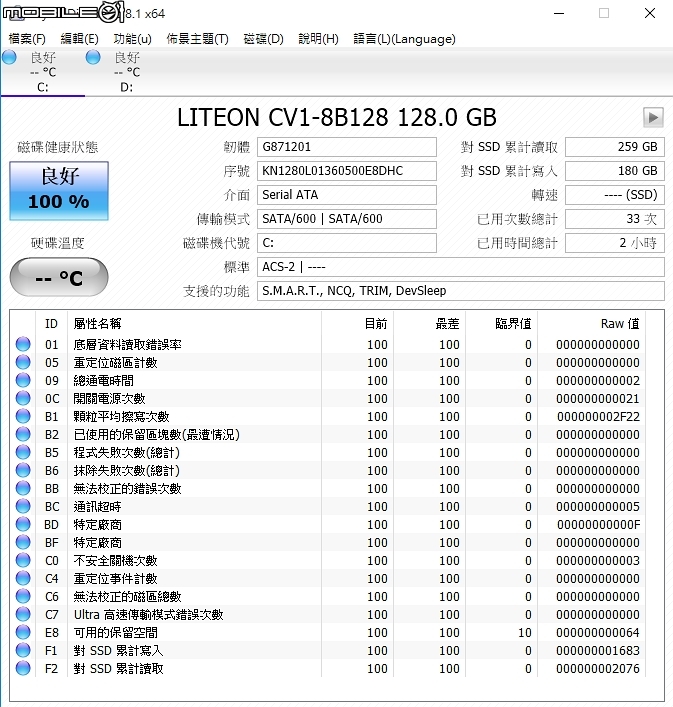Click status orb for attribute B2 row
Viewport: 673px width, 707px height.
tap(23, 434)
